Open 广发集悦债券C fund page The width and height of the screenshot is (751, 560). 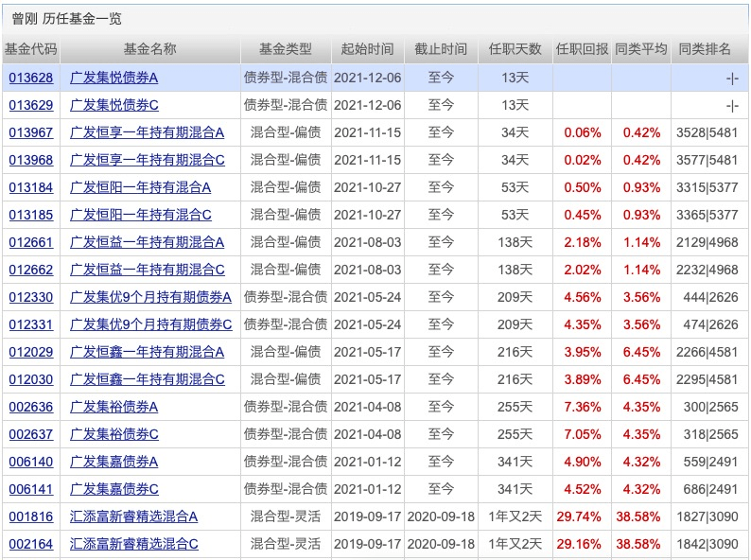114,105
